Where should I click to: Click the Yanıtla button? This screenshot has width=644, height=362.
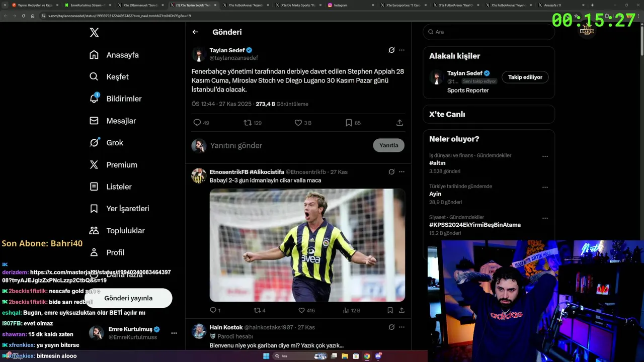tap(388, 145)
